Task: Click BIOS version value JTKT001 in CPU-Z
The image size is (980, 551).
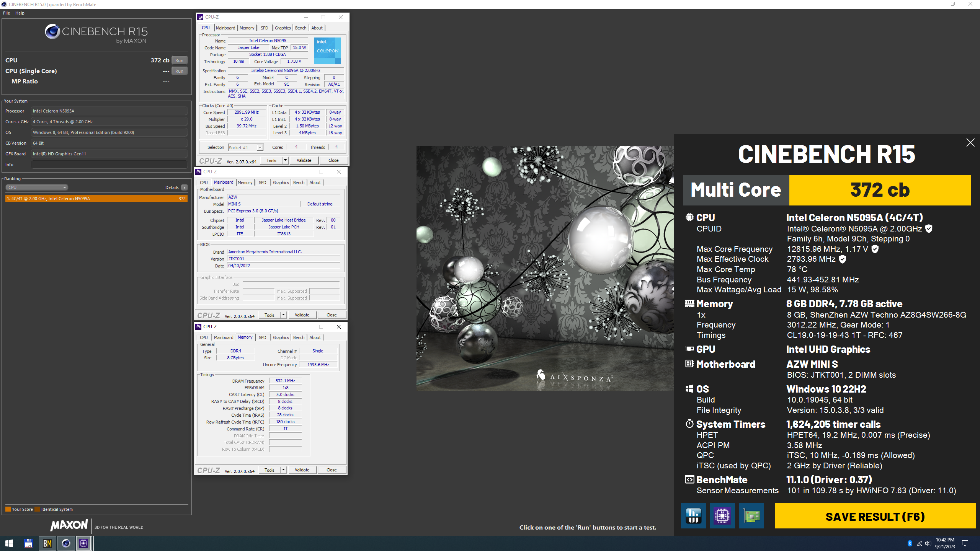Action: 283,259
